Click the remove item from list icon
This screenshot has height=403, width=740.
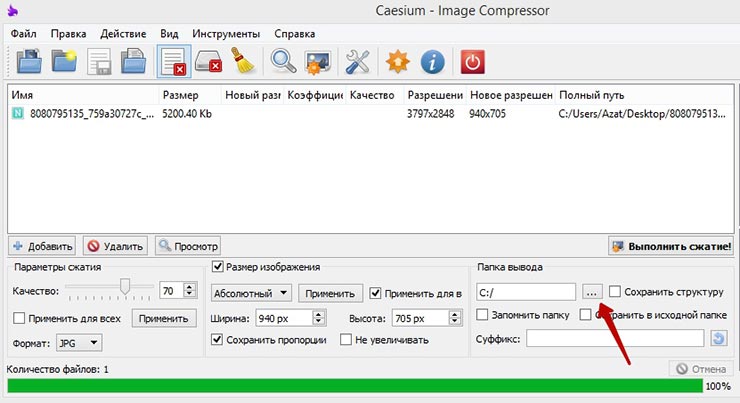point(172,62)
